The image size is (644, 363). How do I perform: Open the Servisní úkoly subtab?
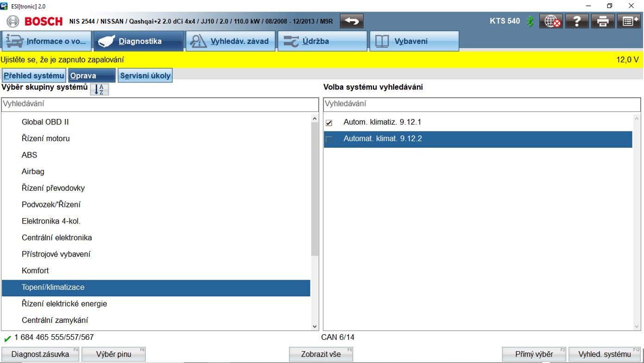[x=145, y=75]
